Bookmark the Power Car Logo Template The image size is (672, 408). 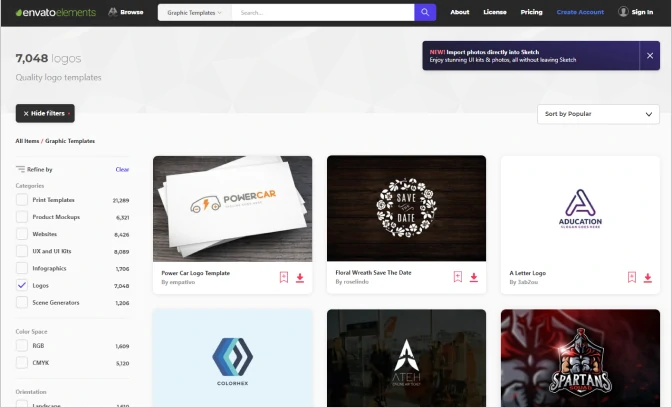[x=284, y=277]
